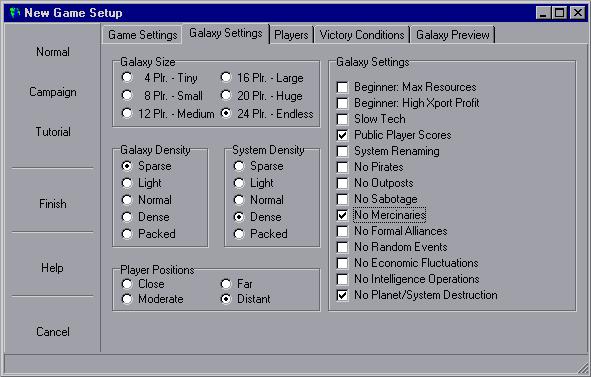
Task: Toggle the Slow Tech checkbox
Action: pyautogui.click(x=371, y=119)
